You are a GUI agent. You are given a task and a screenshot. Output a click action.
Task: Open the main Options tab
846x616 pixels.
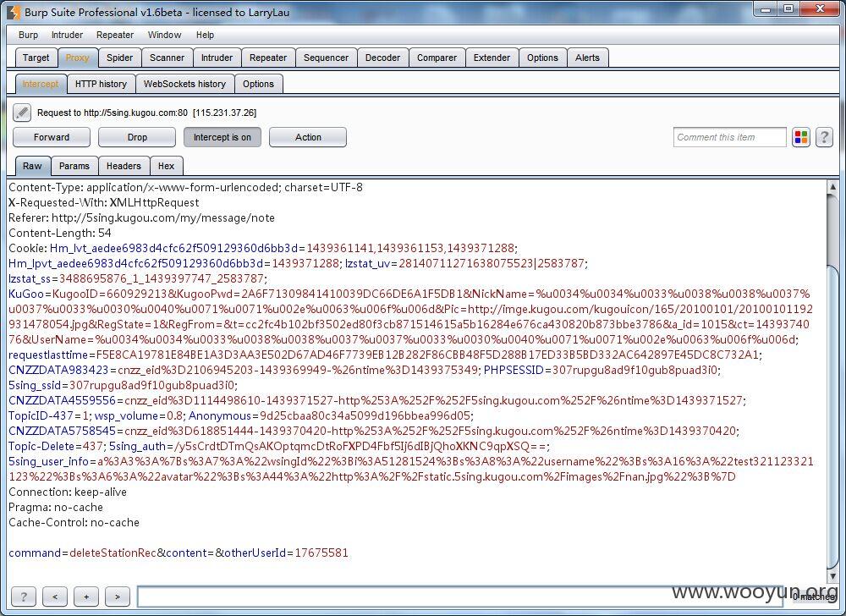[542, 58]
